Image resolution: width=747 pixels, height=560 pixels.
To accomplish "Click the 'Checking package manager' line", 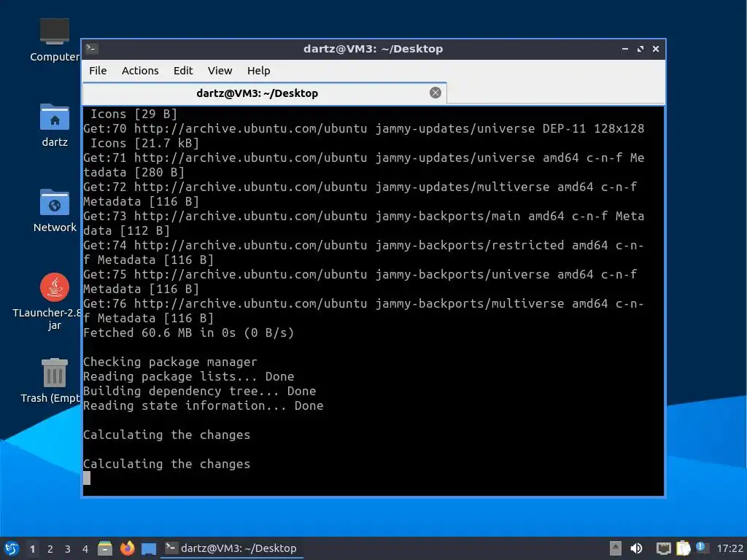I will 170,362.
